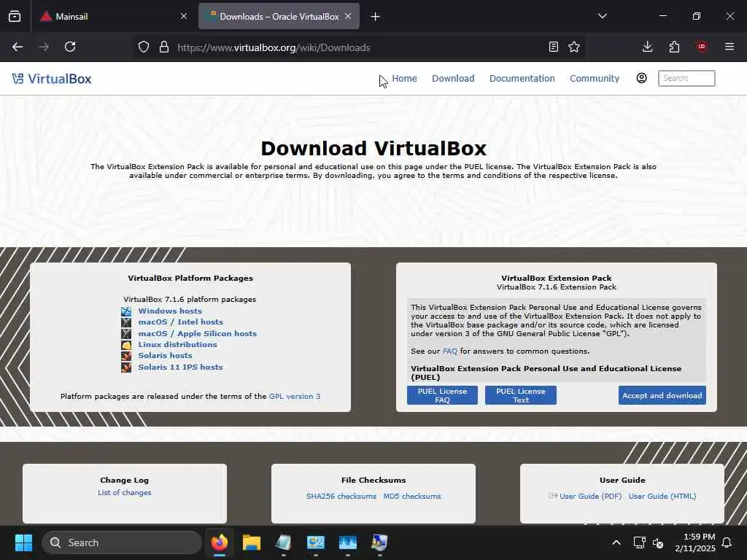Open the Solaris 11 IPS hosts link
Viewport: 747px width, 560px height.
pyautogui.click(x=181, y=367)
